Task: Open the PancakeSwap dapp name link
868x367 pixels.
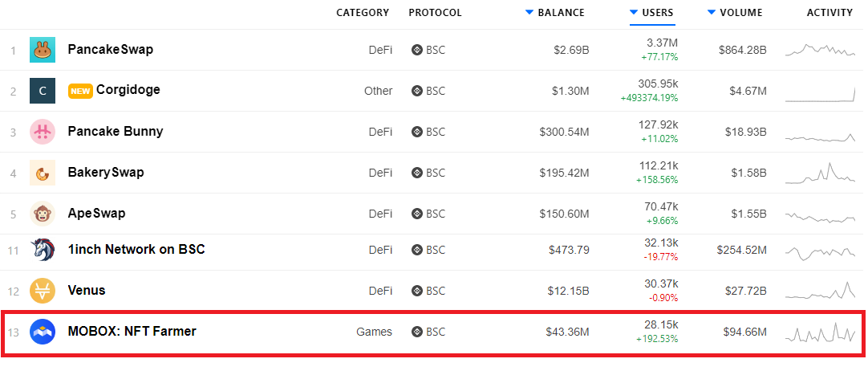Action: [111, 50]
